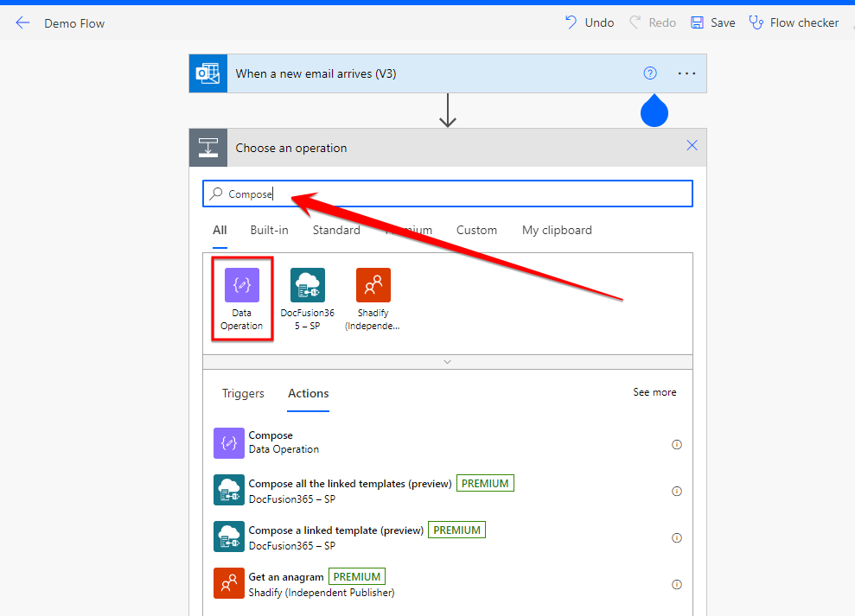Switch to the Standard tab
Screen dimensions: 855x616
point(336,230)
